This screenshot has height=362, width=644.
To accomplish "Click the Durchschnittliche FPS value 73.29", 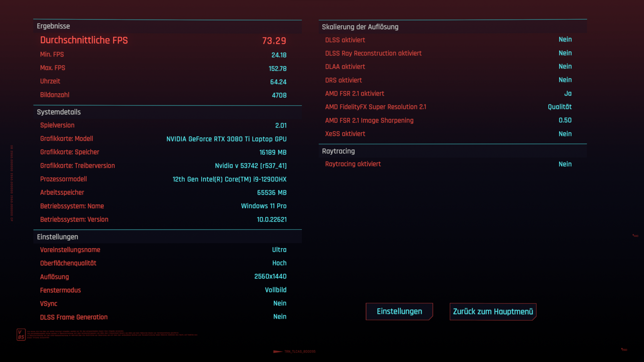I will tap(274, 41).
